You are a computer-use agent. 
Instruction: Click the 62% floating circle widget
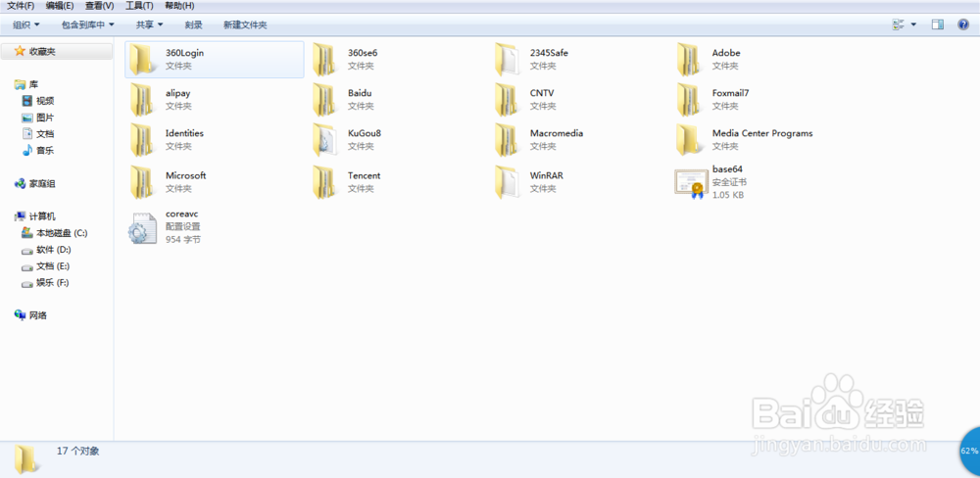coord(969,451)
